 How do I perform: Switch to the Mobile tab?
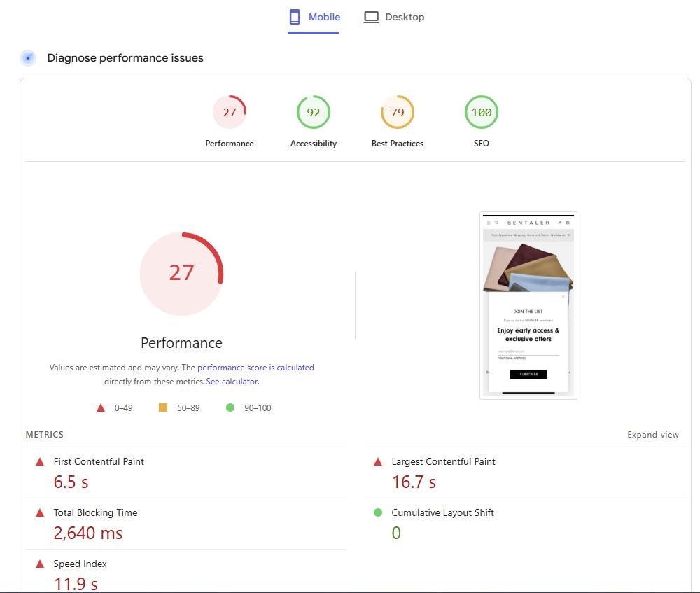(x=313, y=16)
